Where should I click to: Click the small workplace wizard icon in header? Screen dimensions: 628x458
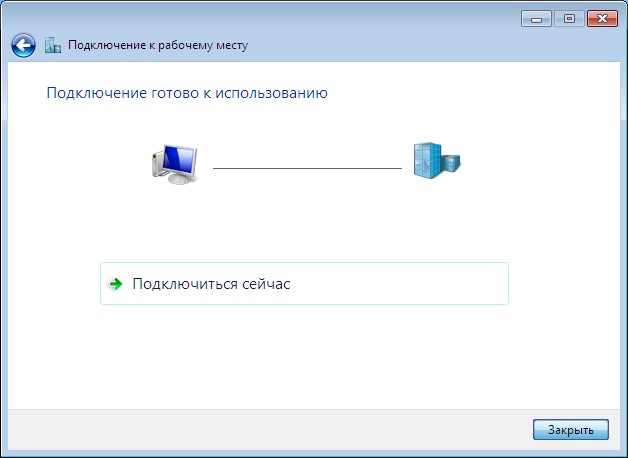(x=53, y=45)
